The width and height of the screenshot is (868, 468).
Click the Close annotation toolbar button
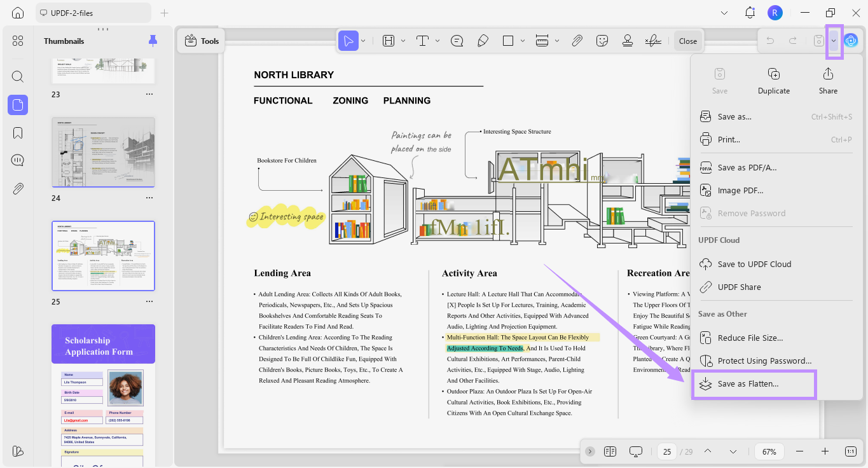[x=687, y=41]
